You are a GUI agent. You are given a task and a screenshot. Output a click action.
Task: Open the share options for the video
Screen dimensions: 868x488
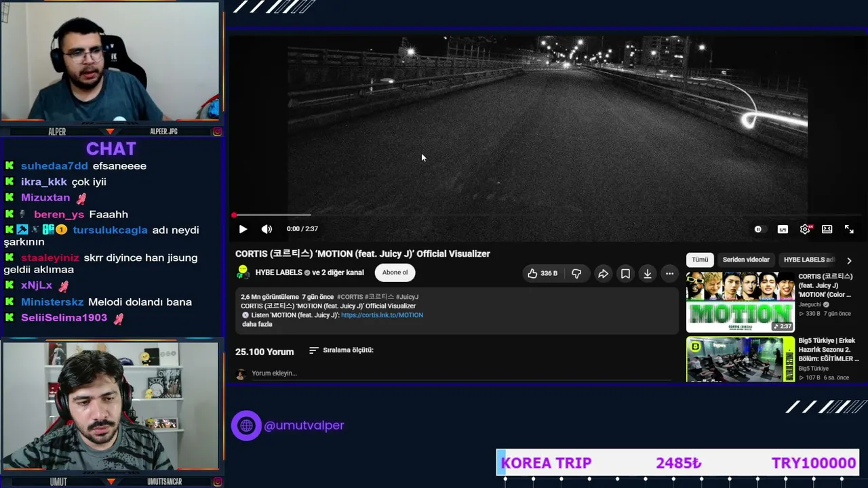[603, 273]
